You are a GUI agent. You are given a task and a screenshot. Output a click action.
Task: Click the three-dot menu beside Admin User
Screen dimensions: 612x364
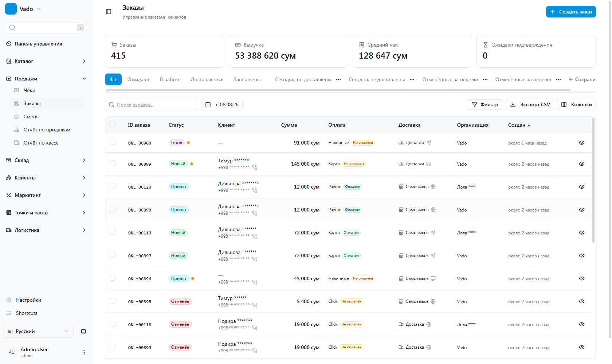84,352
